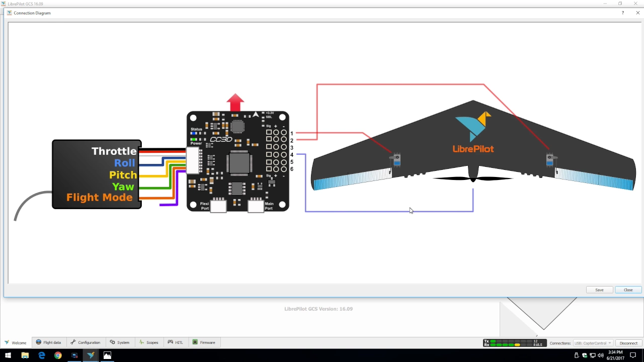The image size is (644, 362).
Task: Click output channel number 4
Action: (291, 155)
